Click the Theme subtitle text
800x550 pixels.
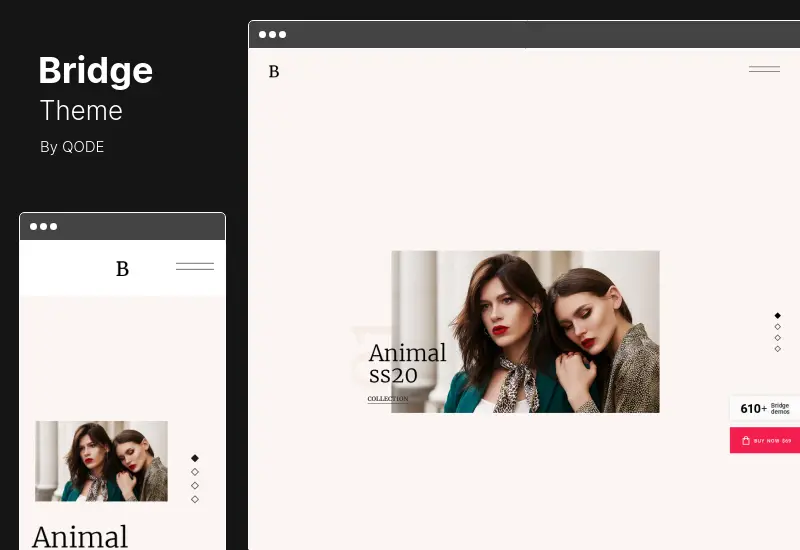tap(81, 111)
